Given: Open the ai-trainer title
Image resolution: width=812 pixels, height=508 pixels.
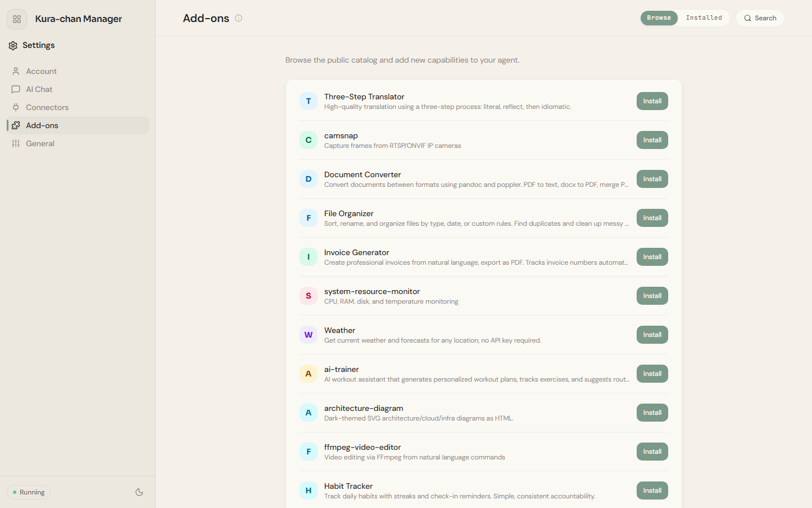Looking at the screenshot, I should (341, 369).
